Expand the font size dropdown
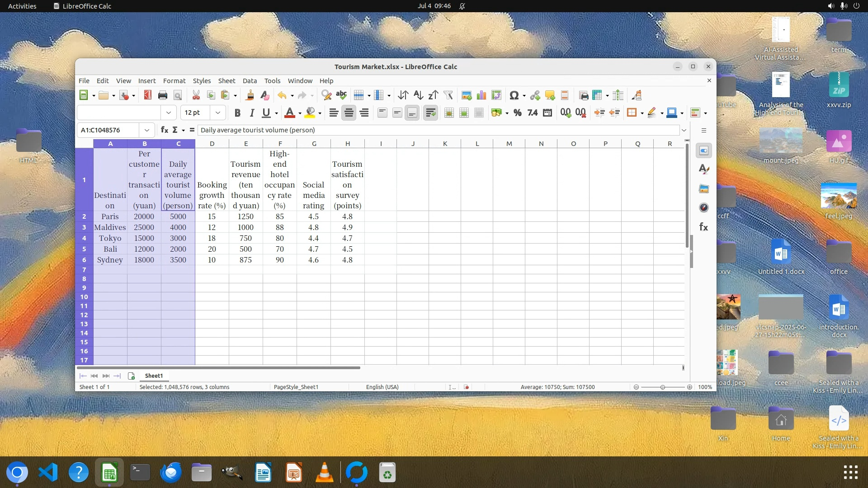 coord(218,113)
